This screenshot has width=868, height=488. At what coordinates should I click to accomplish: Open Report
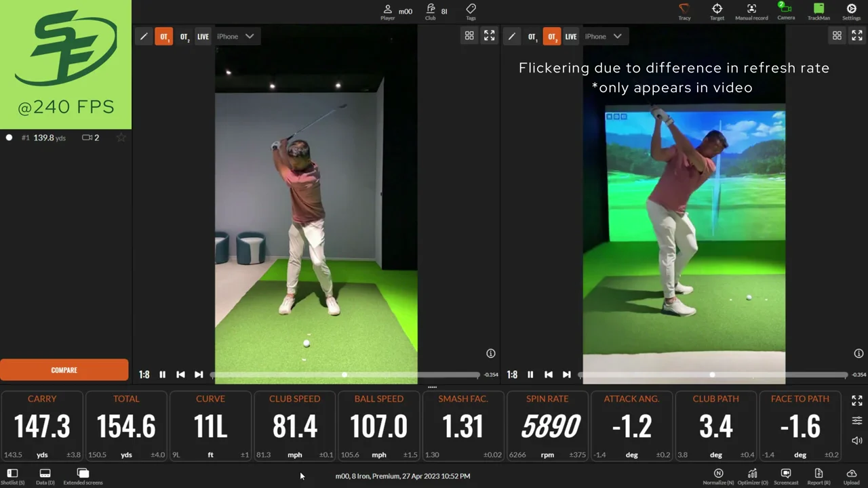[x=818, y=476]
